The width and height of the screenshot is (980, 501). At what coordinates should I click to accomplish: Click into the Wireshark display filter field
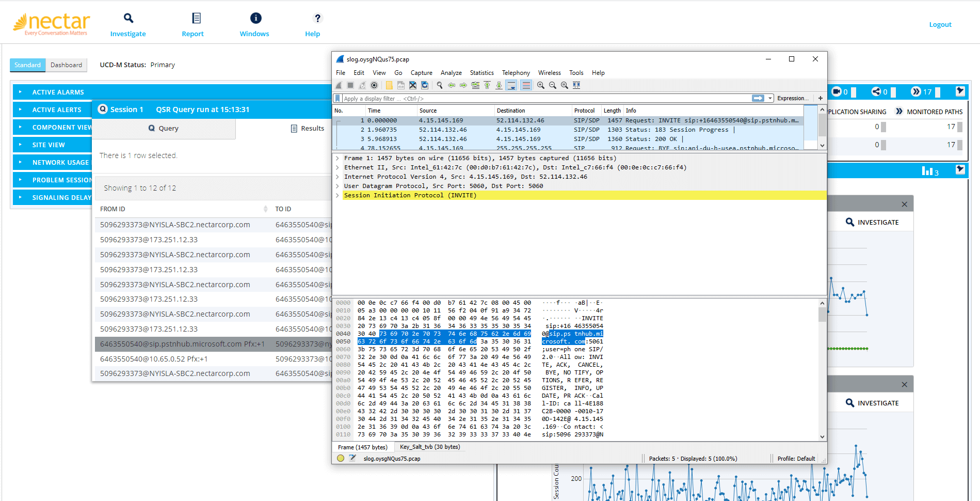[x=546, y=98]
